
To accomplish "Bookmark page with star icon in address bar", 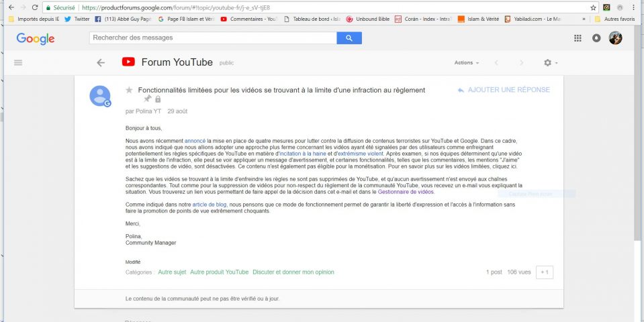I will coord(593,7).
